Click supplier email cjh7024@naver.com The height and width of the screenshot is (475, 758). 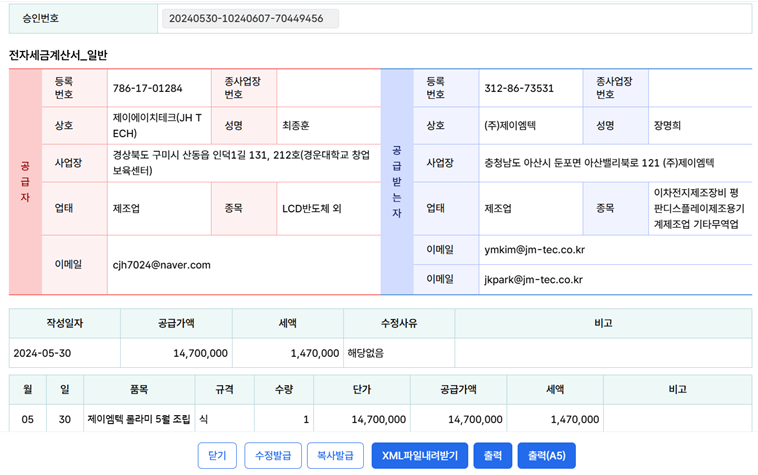161,265
